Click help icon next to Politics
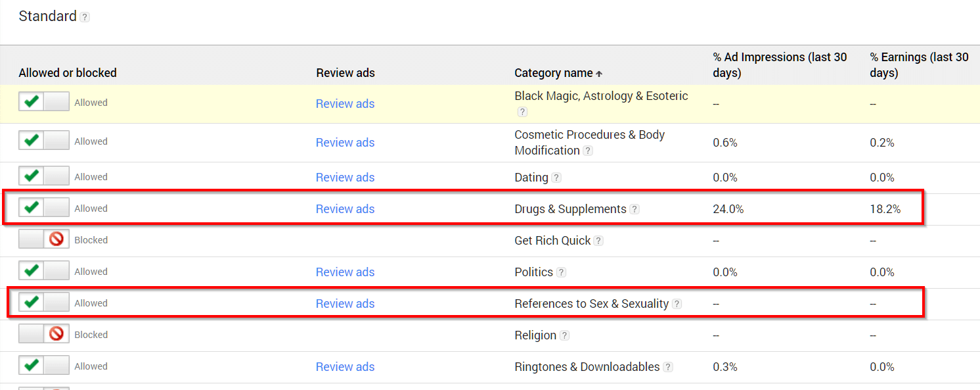The height and width of the screenshot is (390, 980). (561, 272)
